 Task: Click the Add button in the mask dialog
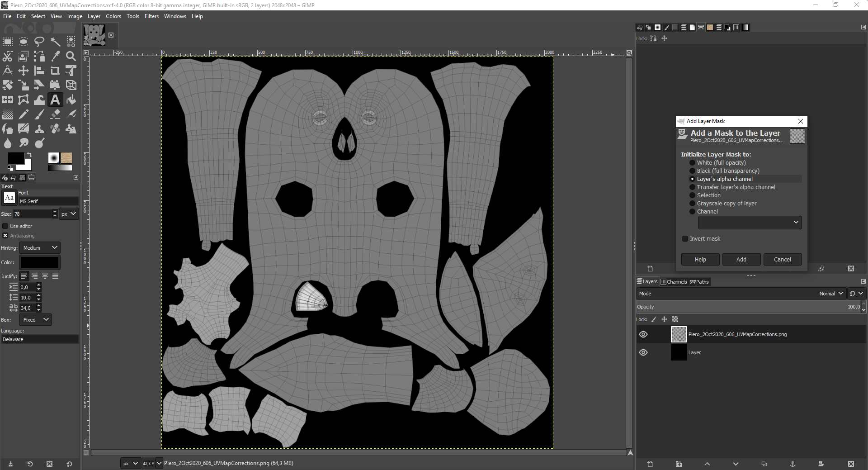coord(741,259)
